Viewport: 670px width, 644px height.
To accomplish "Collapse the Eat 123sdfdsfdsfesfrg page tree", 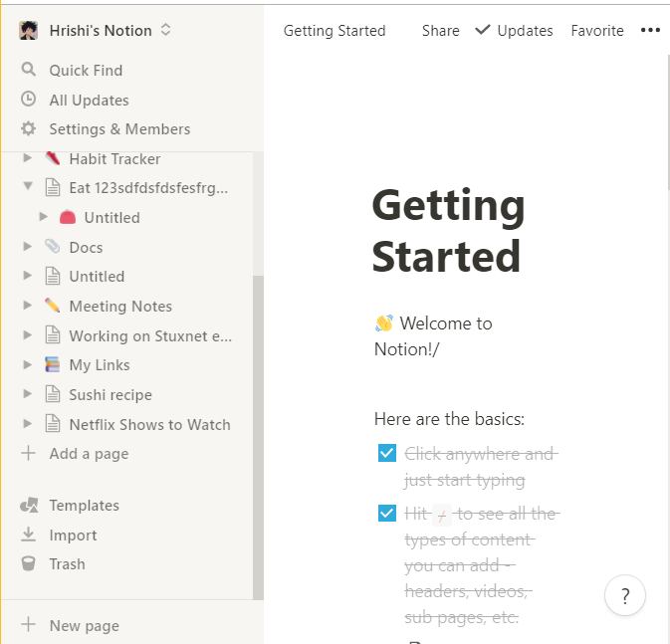I will tap(28, 186).
